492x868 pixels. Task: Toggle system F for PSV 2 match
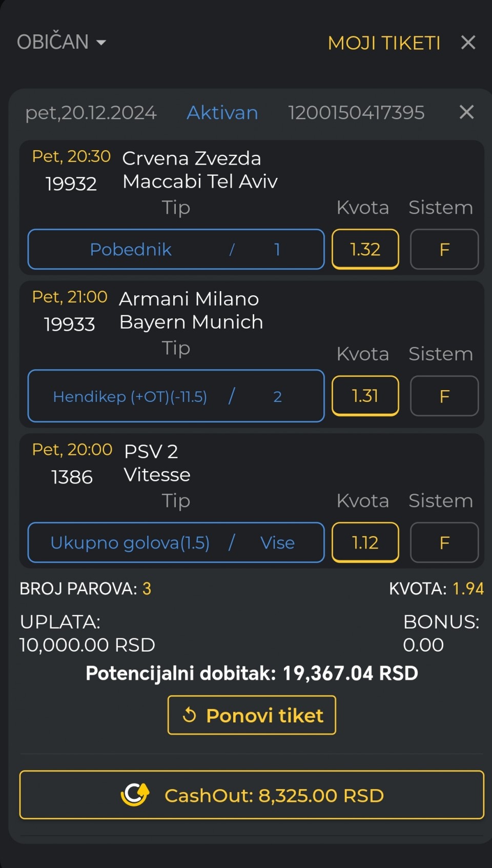[444, 542]
